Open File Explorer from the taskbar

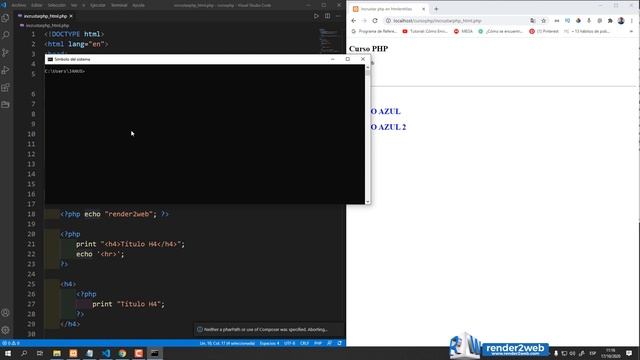57,353
